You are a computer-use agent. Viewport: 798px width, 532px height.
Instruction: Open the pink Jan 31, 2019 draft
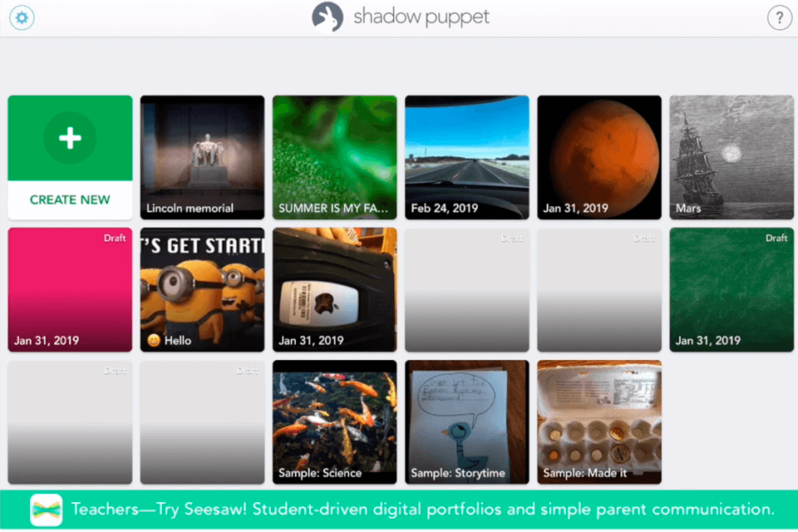click(x=70, y=289)
